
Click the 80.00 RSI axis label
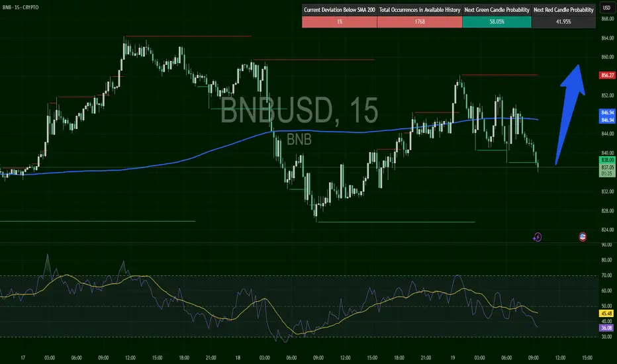click(606, 259)
